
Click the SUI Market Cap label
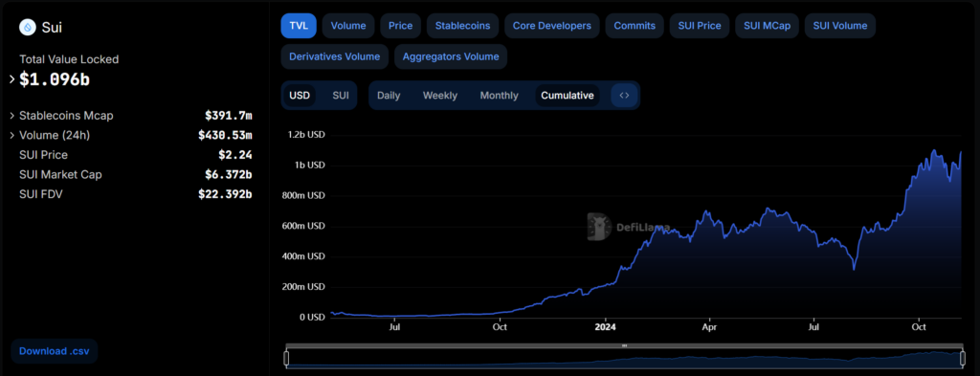pyautogui.click(x=60, y=174)
